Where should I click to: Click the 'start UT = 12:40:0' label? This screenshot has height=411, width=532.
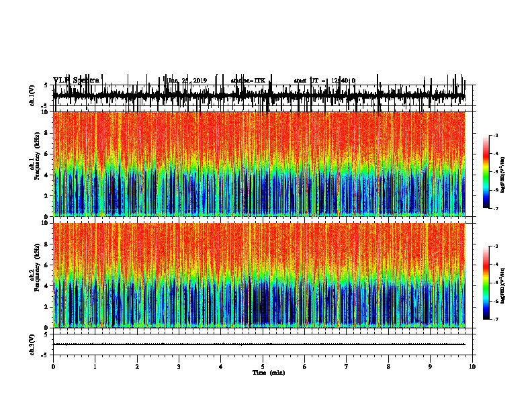click(x=324, y=81)
